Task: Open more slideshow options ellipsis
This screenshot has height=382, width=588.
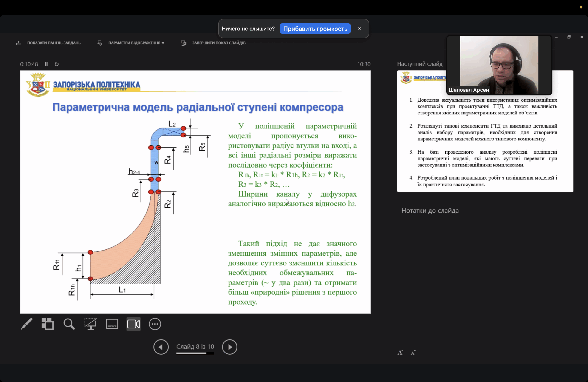Action: (155, 324)
